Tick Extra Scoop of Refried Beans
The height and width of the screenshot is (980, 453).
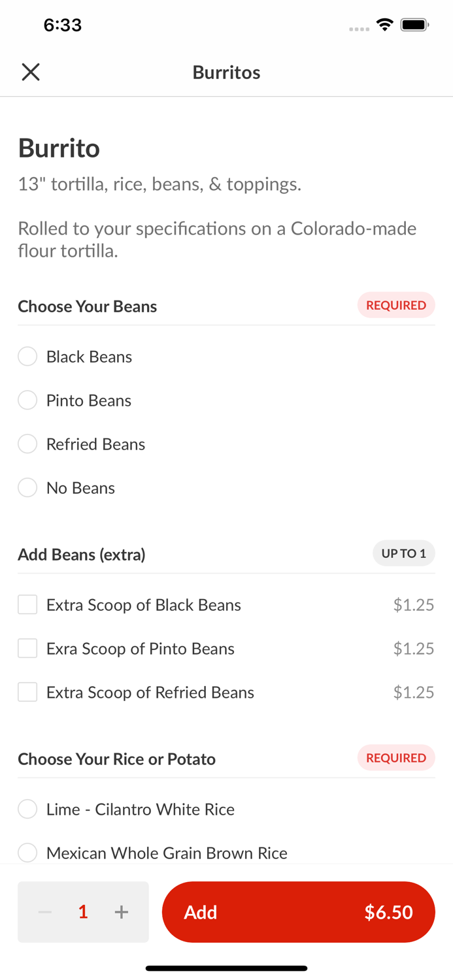[x=27, y=693]
